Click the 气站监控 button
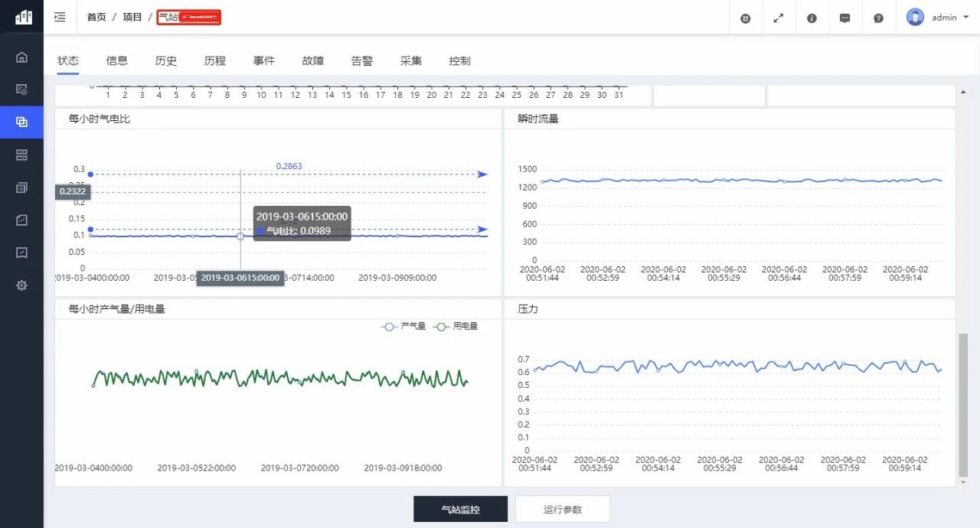Viewport: 980px width, 528px height. [x=460, y=509]
